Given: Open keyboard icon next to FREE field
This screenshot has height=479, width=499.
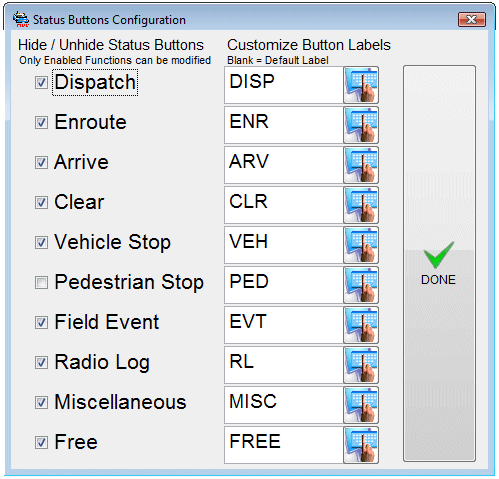Looking at the screenshot, I should pyautogui.click(x=361, y=445).
